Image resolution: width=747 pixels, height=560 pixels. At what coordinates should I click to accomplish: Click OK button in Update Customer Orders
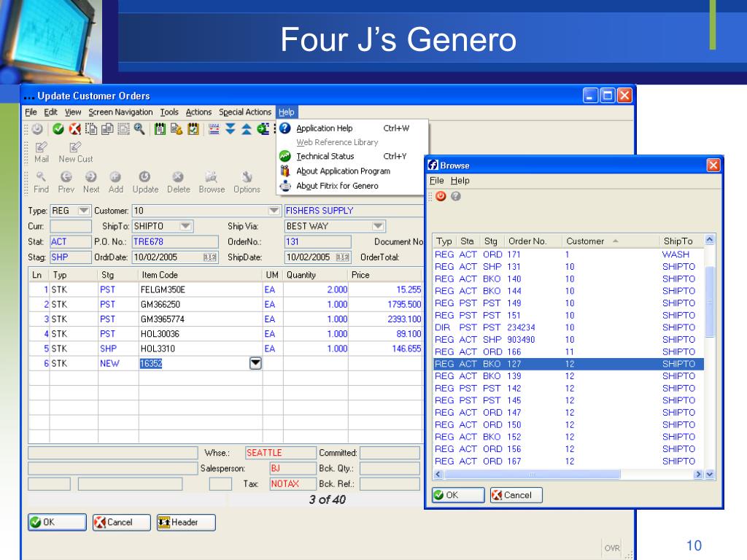coord(57,522)
